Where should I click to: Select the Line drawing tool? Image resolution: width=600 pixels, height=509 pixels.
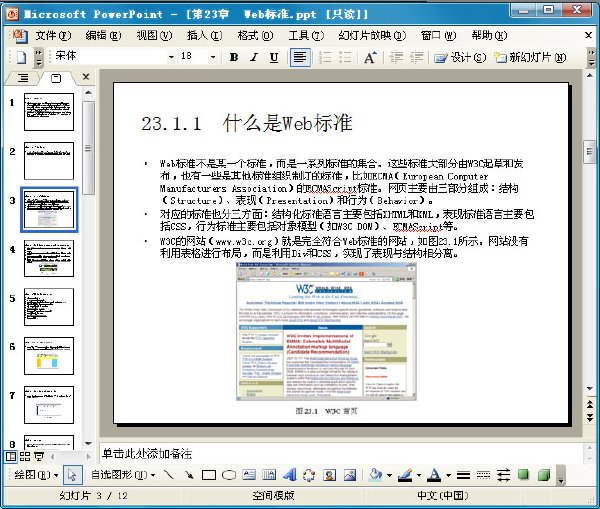pyautogui.click(x=168, y=475)
